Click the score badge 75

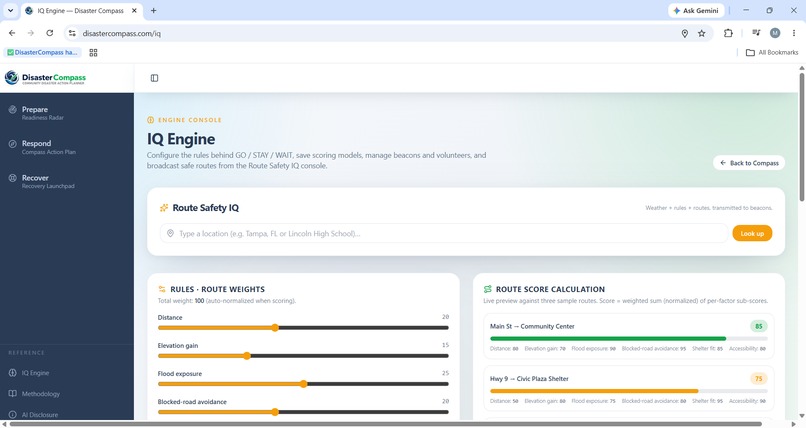coord(758,379)
